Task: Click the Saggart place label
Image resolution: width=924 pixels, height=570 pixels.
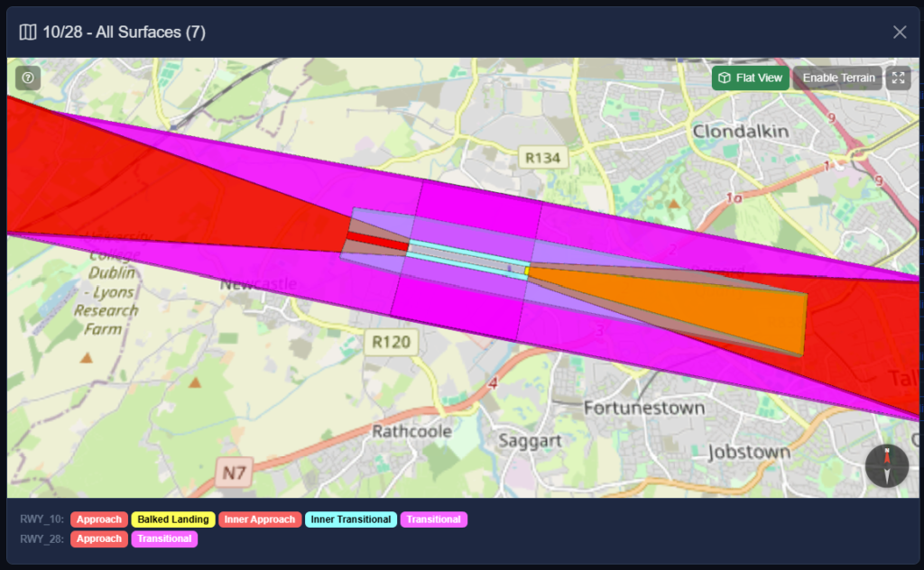Action: [530, 441]
